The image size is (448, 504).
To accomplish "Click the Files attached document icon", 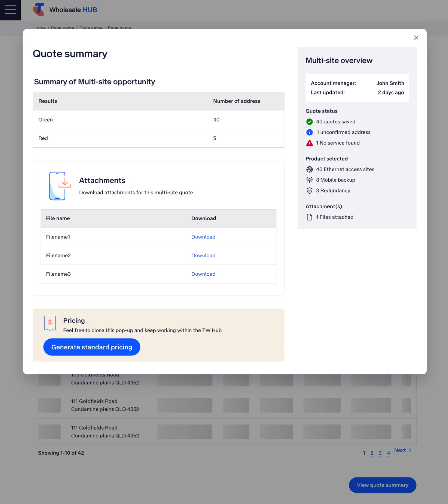I will [309, 217].
